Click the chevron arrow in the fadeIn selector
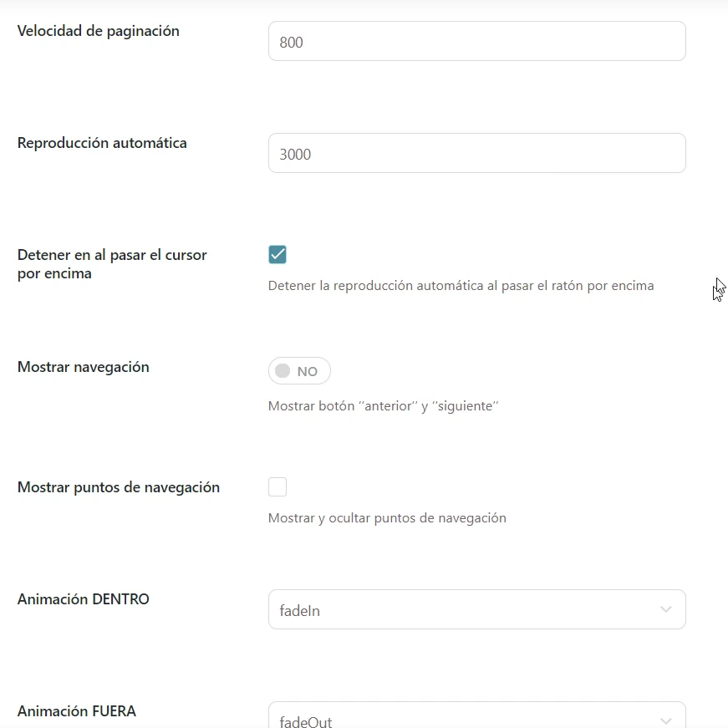This screenshot has height=728, width=728. [x=666, y=609]
